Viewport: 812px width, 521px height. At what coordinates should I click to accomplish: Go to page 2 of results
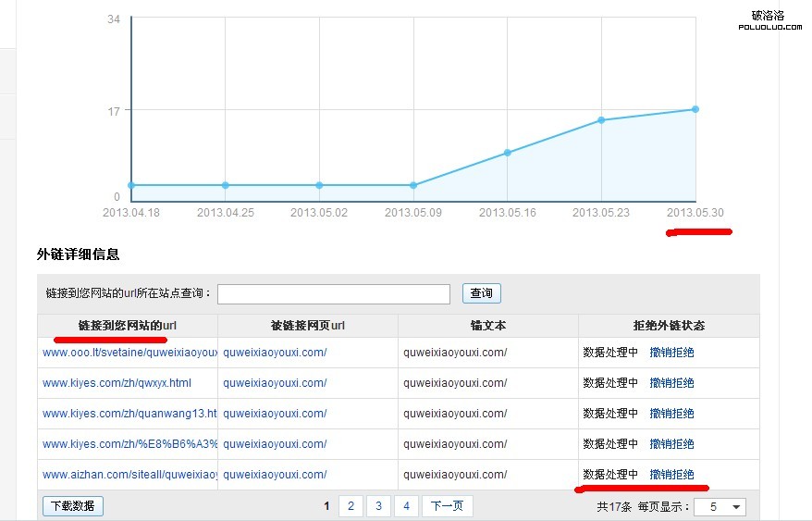point(351,506)
